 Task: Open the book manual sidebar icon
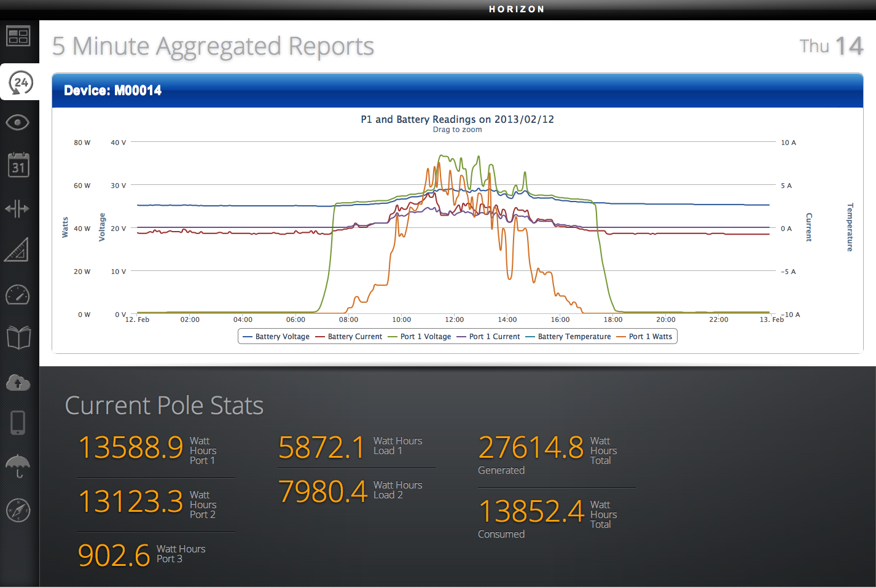[18, 337]
